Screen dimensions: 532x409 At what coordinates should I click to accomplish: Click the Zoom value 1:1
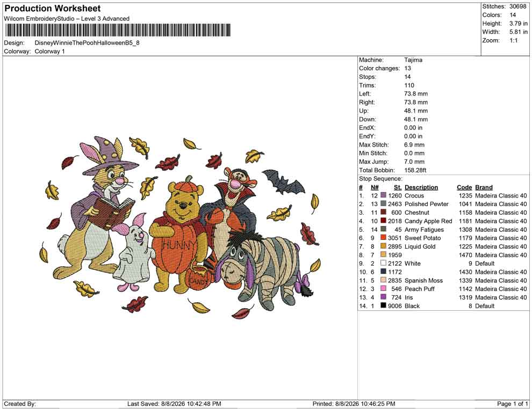[x=513, y=40]
